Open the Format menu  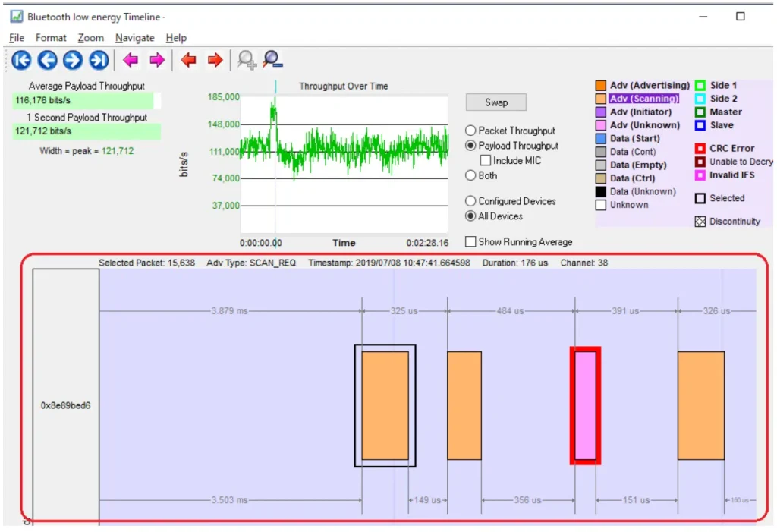click(x=51, y=38)
